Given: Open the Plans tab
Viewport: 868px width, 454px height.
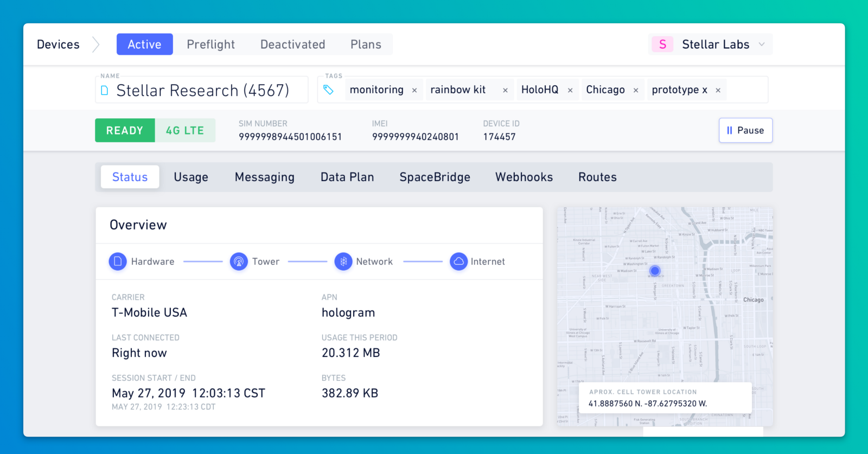Looking at the screenshot, I should point(366,44).
